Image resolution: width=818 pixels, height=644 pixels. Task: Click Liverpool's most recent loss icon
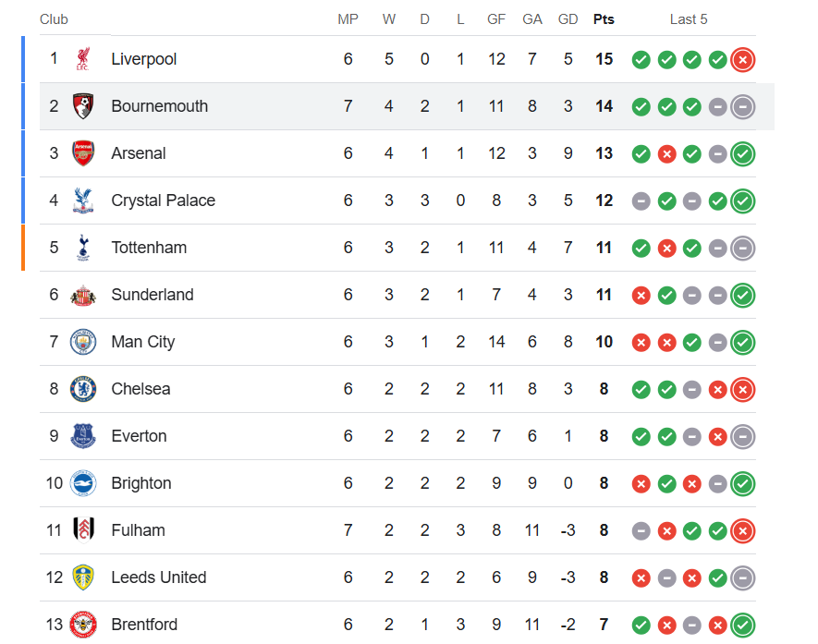(743, 60)
